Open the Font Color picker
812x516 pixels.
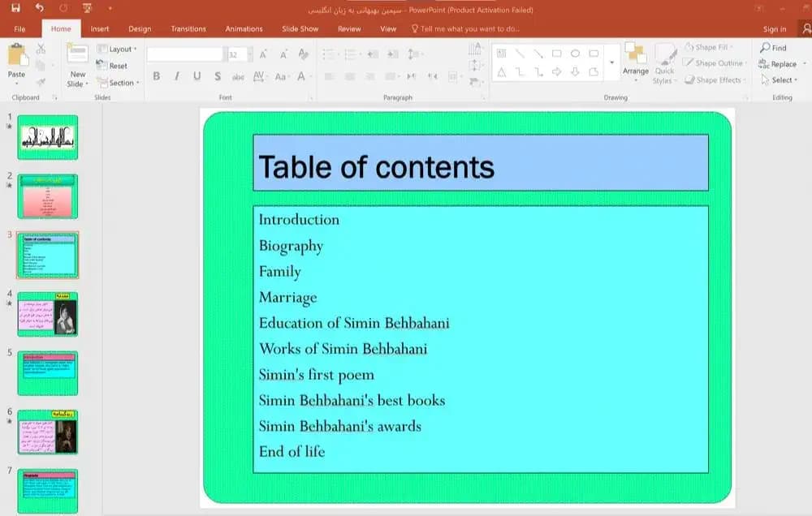point(301,76)
